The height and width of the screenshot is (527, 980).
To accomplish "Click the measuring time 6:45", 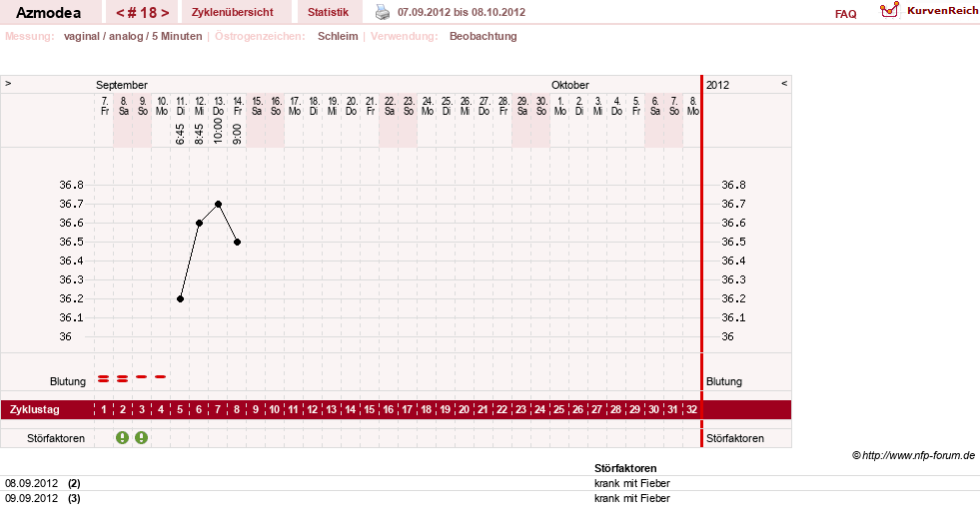I will (180, 134).
